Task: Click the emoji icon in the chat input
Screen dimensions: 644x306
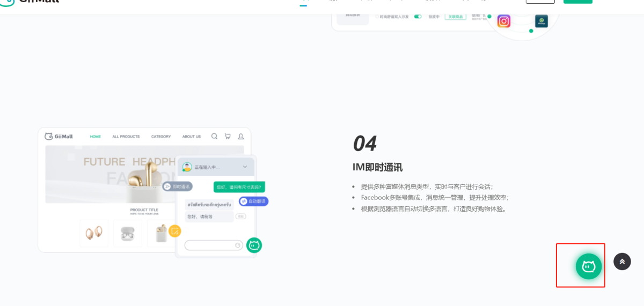Action: (238, 245)
